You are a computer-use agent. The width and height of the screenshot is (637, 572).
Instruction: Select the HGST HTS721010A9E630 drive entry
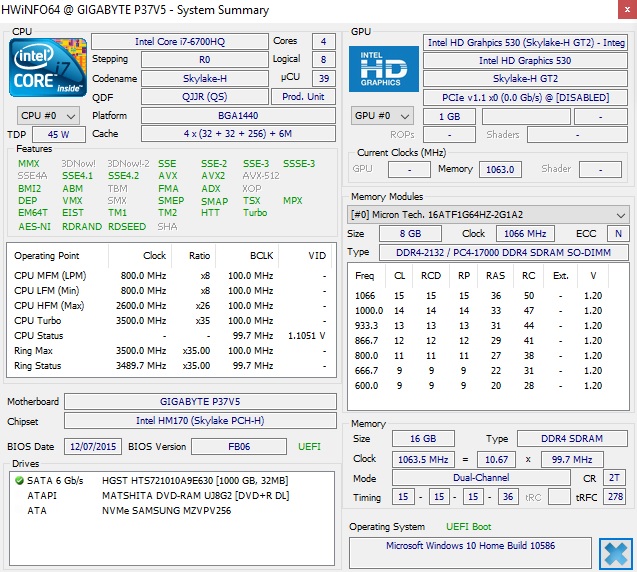195,480
